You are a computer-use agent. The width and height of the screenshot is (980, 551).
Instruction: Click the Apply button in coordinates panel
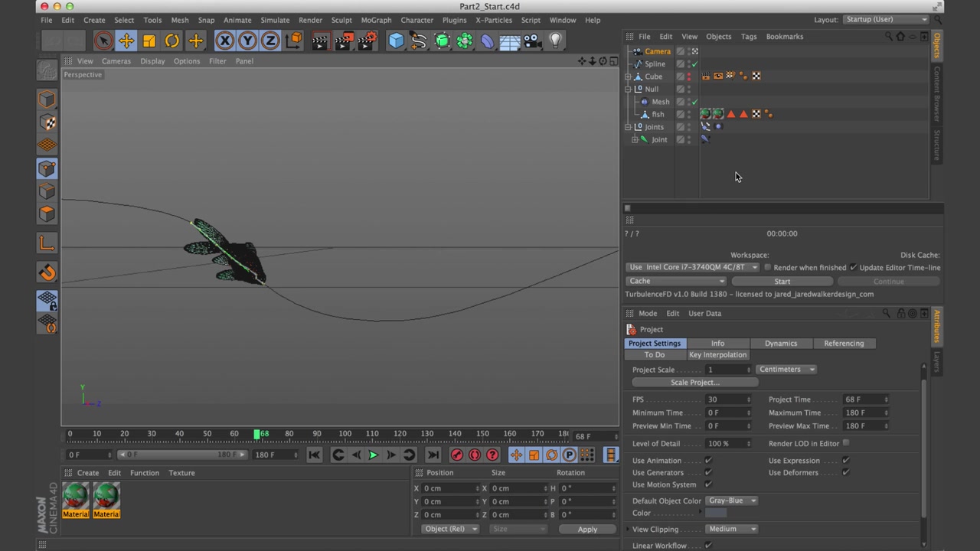[x=587, y=530]
